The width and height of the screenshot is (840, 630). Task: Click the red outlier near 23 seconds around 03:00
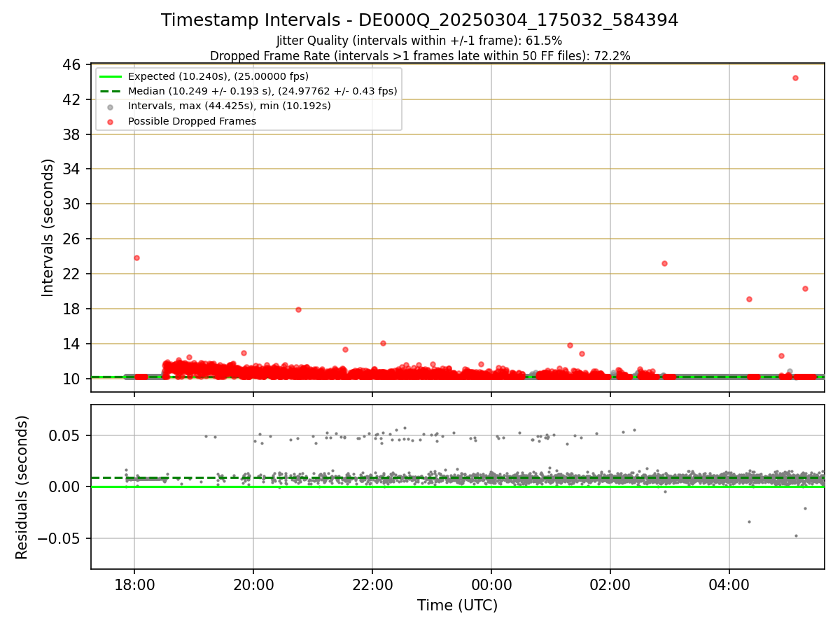(x=664, y=263)
